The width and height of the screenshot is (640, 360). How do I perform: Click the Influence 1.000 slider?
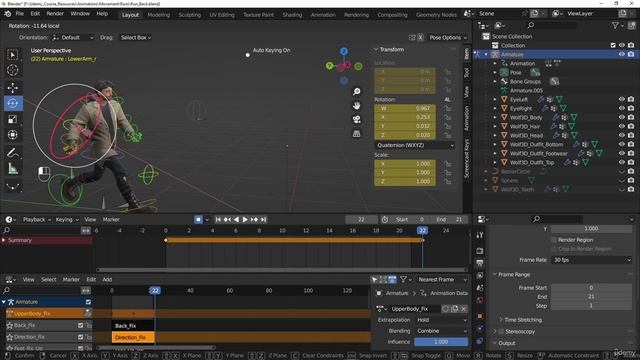pos(441,342)
